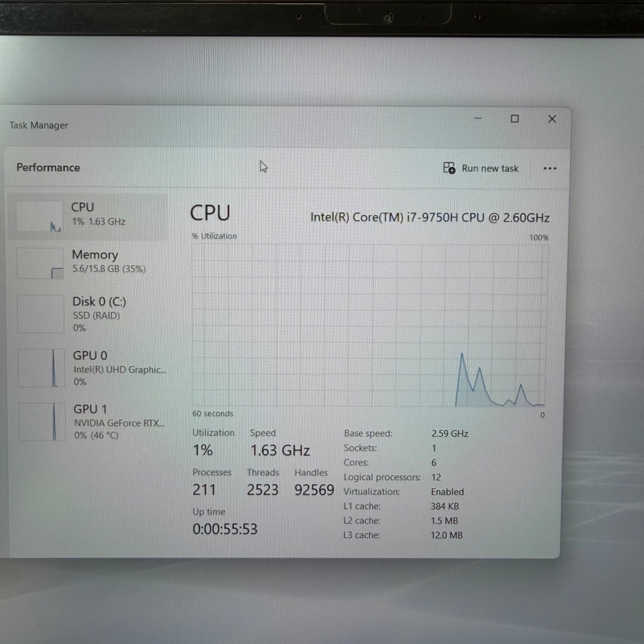Click the Intel Core i7-9750H processor name
Image resolution: width=644 pixels, height=644 pixels.
tap(429, 218)
